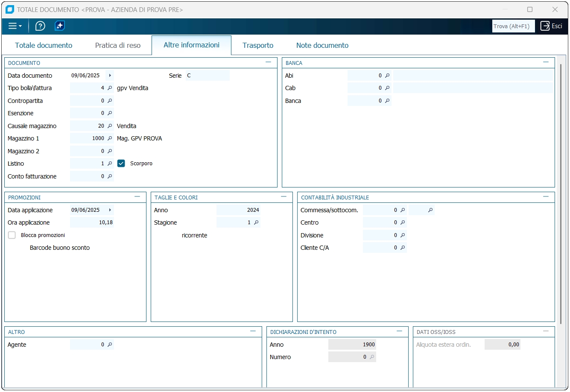Screen dimensions: 570x392
Task: Click the vertical scrollbar on the right
Action: point(561,192)
